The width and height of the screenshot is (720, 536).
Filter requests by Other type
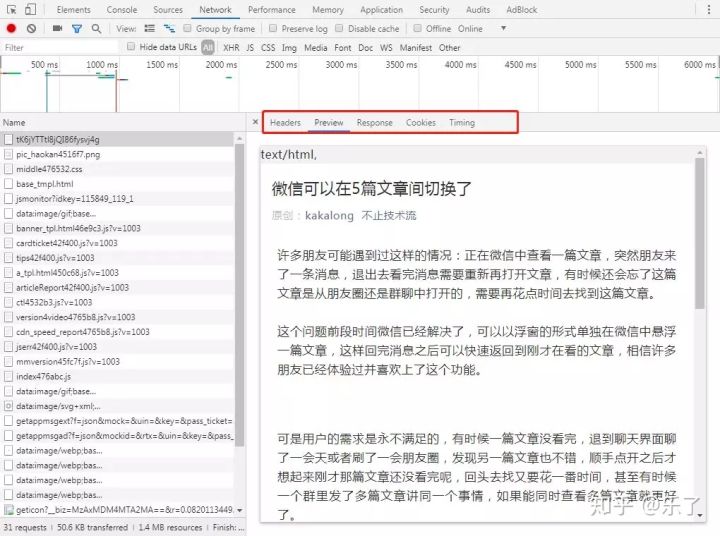pos(449,47)
